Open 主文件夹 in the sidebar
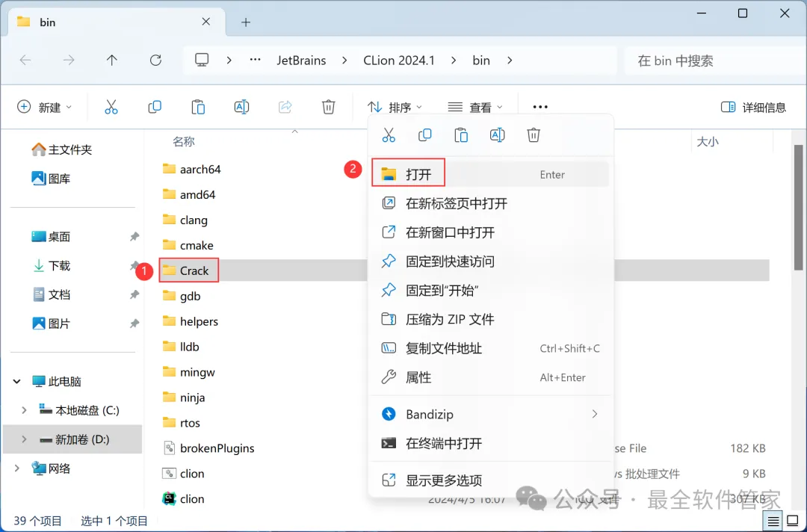Screen dimensions: 807x532 [62, 149]
